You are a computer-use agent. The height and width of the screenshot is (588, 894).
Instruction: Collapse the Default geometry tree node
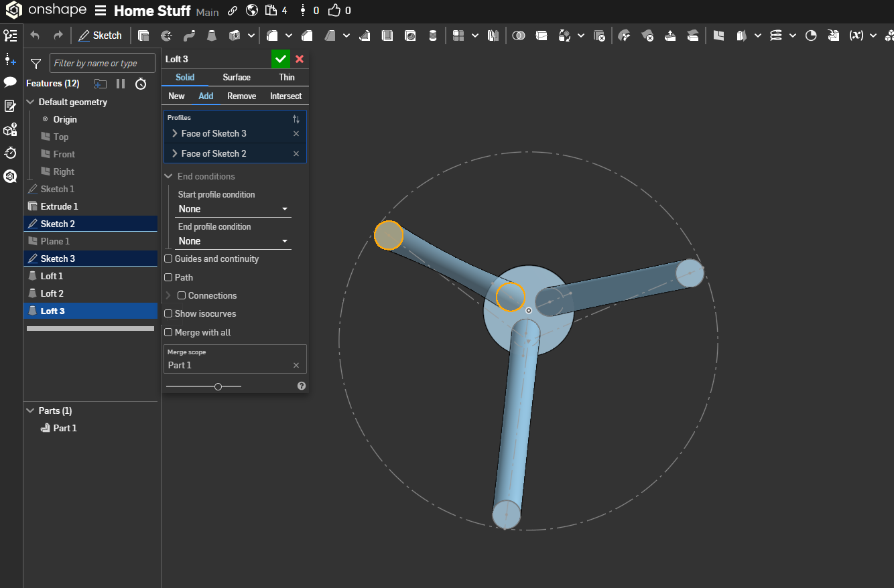(x=30, y=102)
